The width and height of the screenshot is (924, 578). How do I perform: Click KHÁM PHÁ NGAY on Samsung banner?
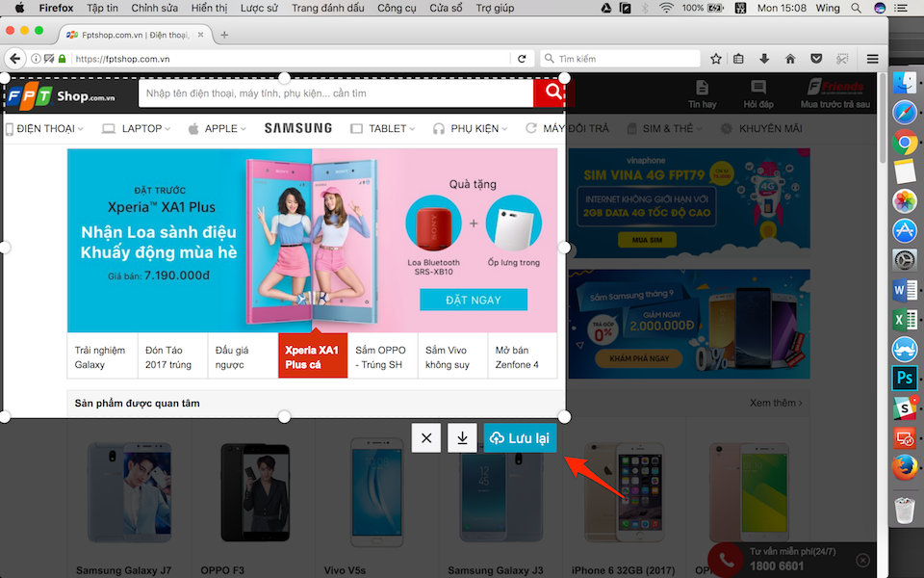(639, 358)
